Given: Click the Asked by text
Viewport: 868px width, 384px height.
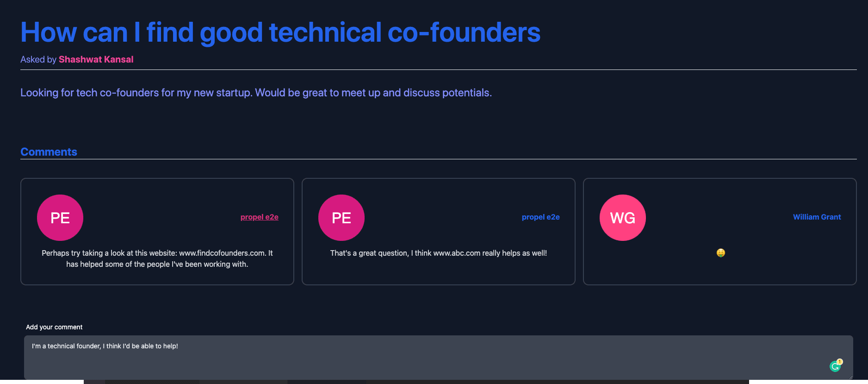Looking at the screenshot, I should 38,59.
